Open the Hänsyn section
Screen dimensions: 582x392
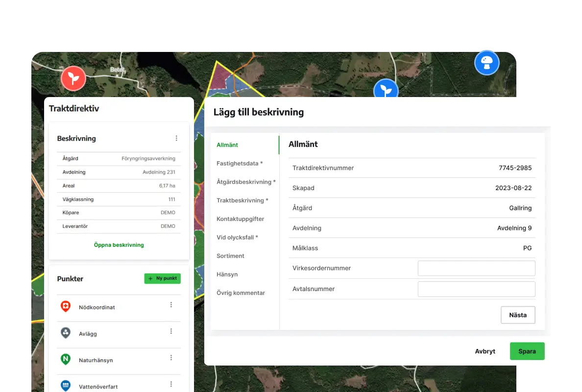[x=227, y=274]
